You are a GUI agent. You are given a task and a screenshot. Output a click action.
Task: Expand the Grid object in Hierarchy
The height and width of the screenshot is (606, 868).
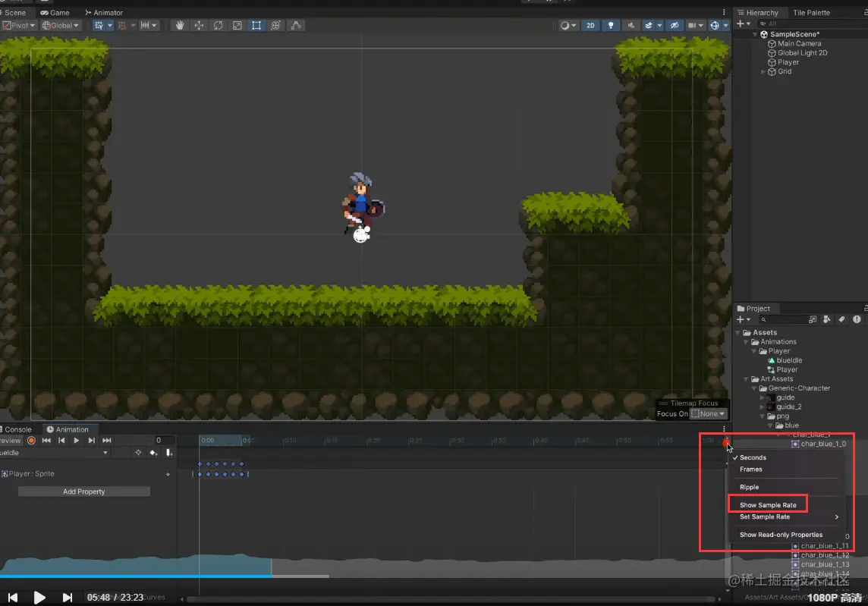763,71
